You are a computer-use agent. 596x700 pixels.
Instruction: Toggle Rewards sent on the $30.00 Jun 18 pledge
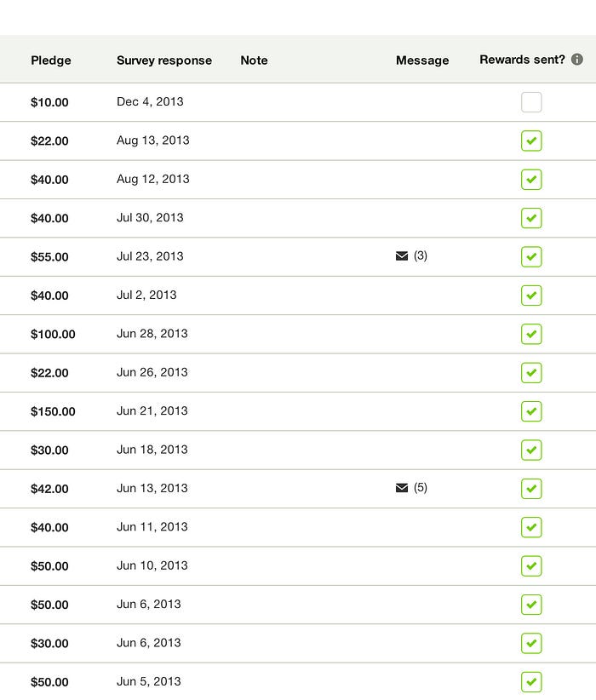tap(531, 450)
